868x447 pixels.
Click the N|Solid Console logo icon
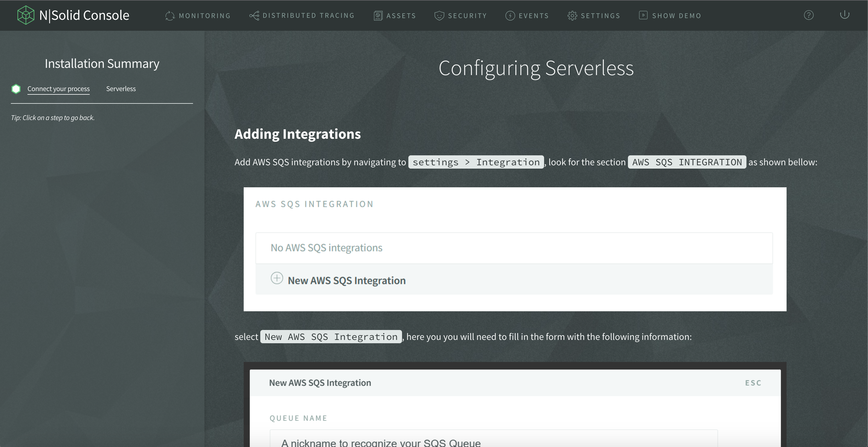25,15
